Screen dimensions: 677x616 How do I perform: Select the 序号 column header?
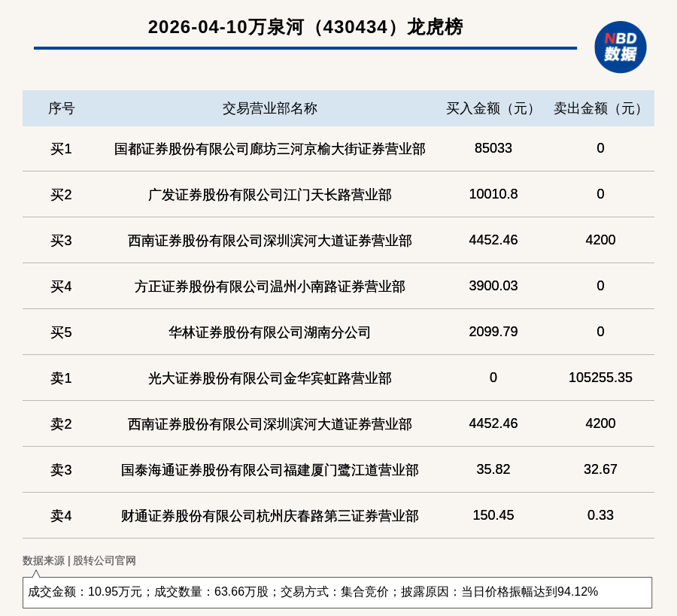(61, 108)
